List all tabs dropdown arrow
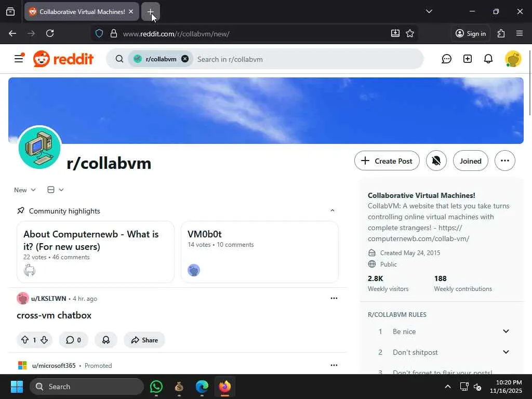Image resolution: width=532 pixels, height=399 pixels. point(429,11)
